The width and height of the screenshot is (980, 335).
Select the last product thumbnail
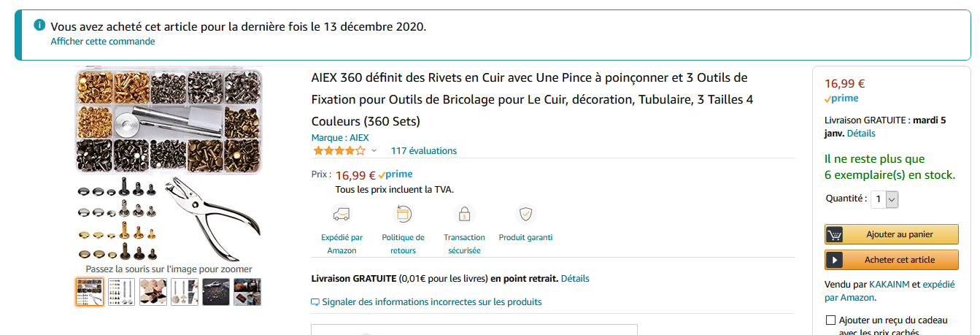click(247, 292)
